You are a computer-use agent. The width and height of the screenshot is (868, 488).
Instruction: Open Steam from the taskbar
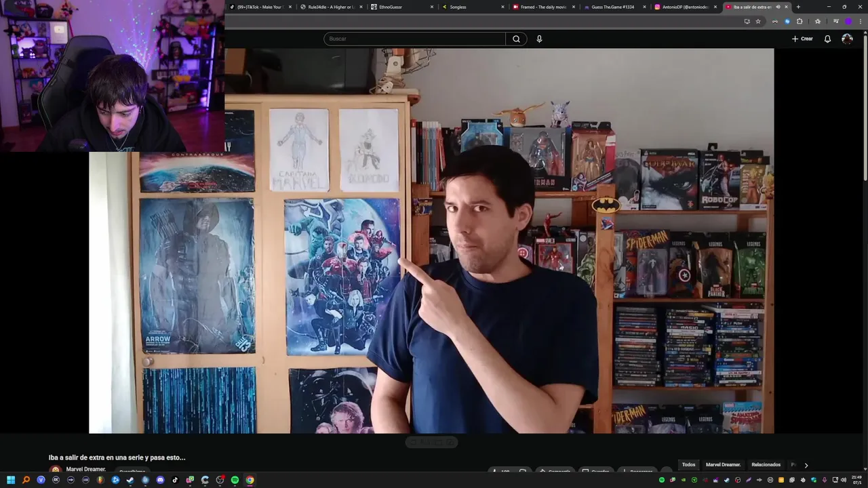click(130, 480)
